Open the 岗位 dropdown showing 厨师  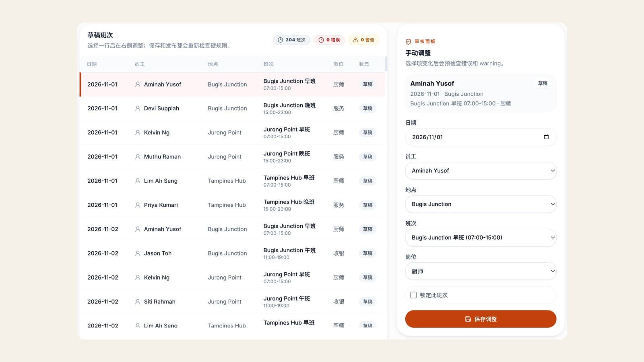[481, 271]
